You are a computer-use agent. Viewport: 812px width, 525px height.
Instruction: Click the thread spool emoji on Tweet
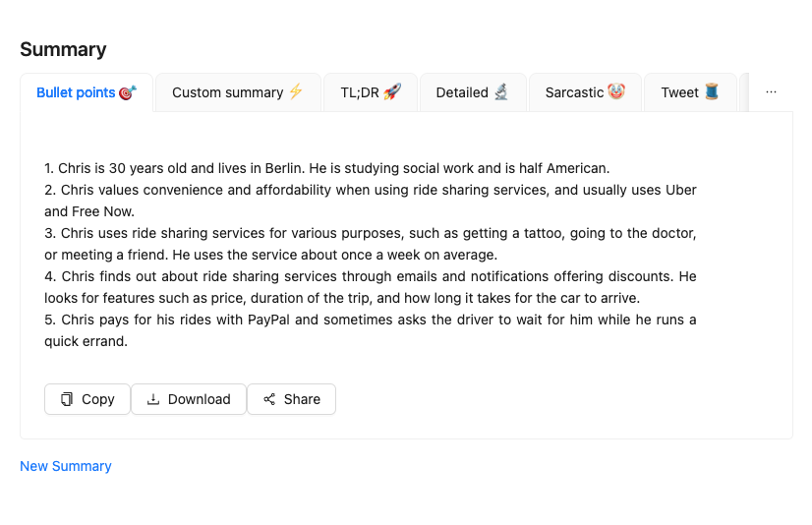(x=712, y=92)
